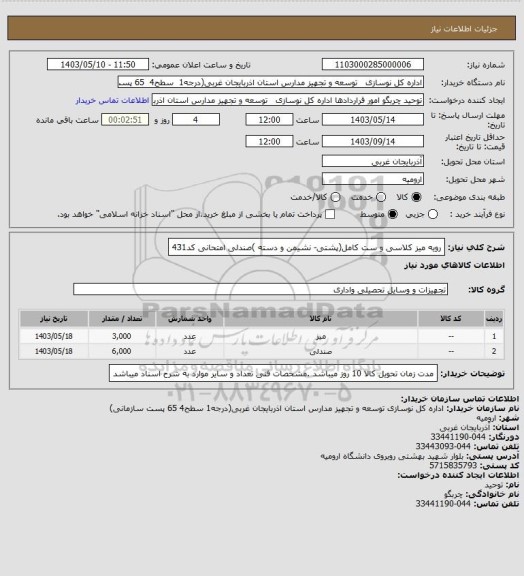Viewport: 524px width, 576px height.
Task: Click the عدد unit cell in the میز row
Action: point(190,336)
